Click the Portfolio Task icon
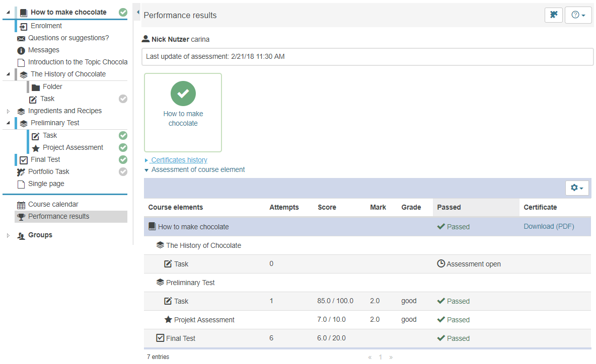The height and width of the screenshot is (364, 596). coord(21,172)
